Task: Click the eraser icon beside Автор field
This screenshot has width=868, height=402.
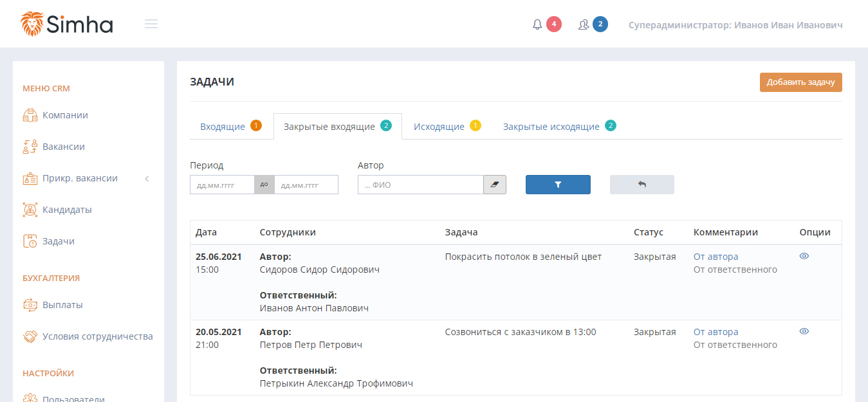Action: point(494,185)
